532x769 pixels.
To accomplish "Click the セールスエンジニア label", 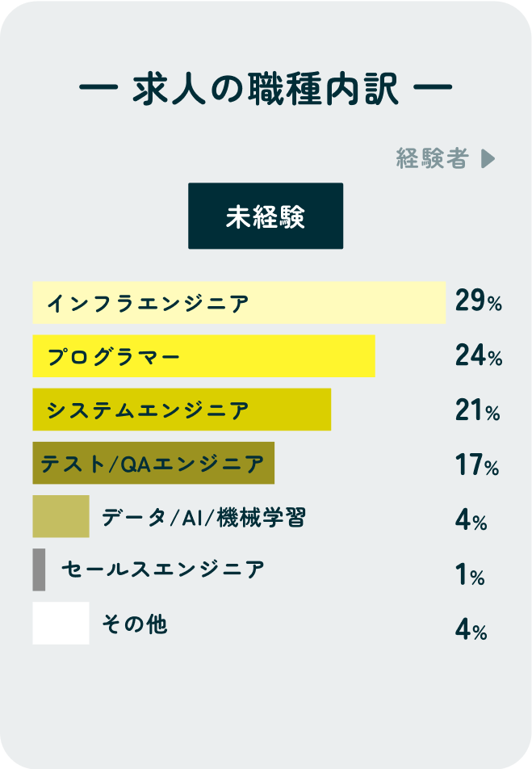I will tap(163, 570).
